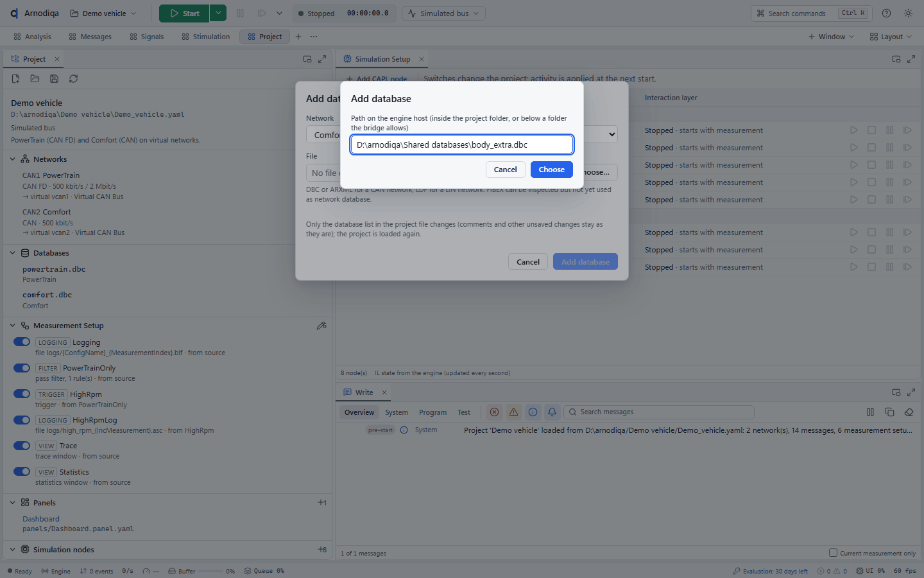Switch to the Signals tab

pyautogui.click(x=146, y=37)
